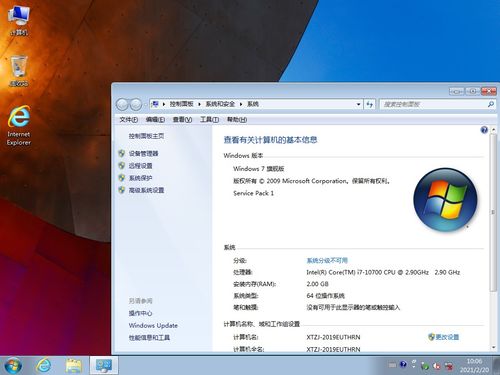Select the Computer desktop icon

pyautogui.click(x=19, y=21)
